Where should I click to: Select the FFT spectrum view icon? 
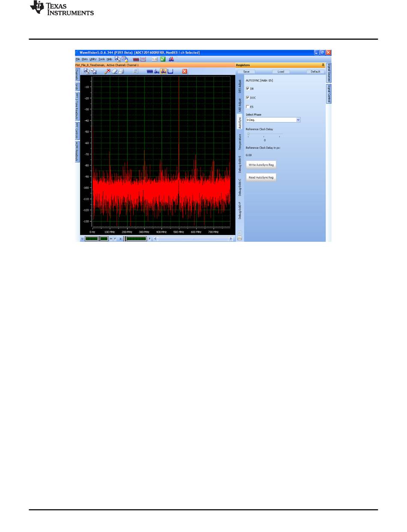tap(157, 71)
